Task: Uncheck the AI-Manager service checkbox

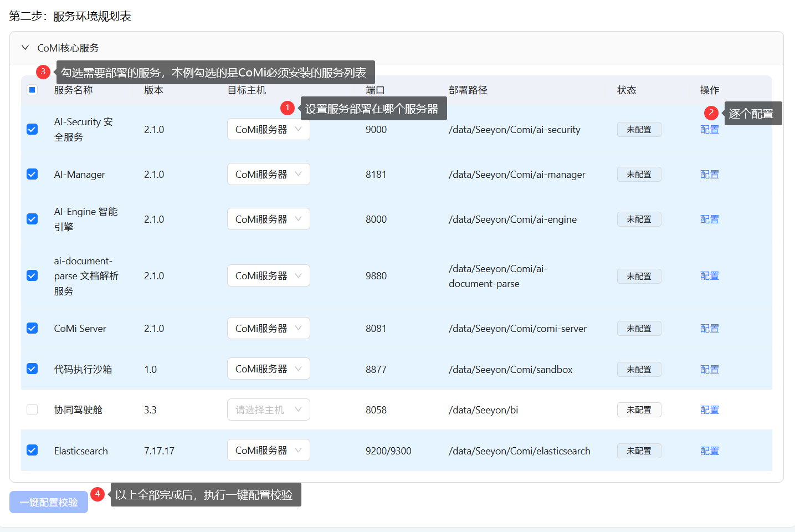Action: pos(32,174)
